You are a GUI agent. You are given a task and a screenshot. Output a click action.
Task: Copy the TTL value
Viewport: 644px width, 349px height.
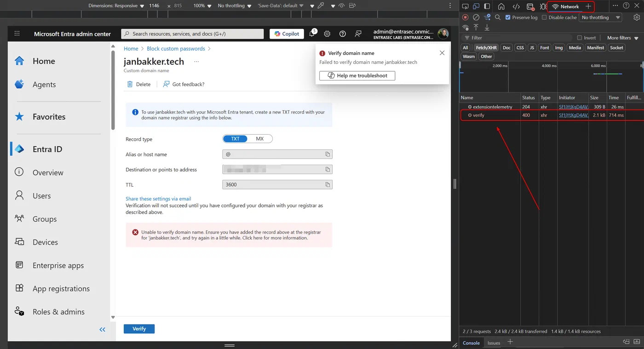(x=328, y=184)
